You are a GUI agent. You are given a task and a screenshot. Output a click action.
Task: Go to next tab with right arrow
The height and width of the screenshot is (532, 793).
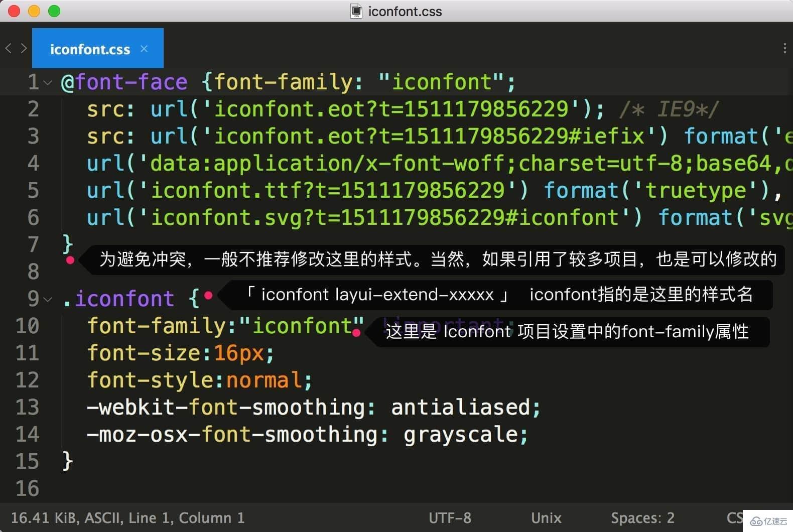[x=24, y=49]
